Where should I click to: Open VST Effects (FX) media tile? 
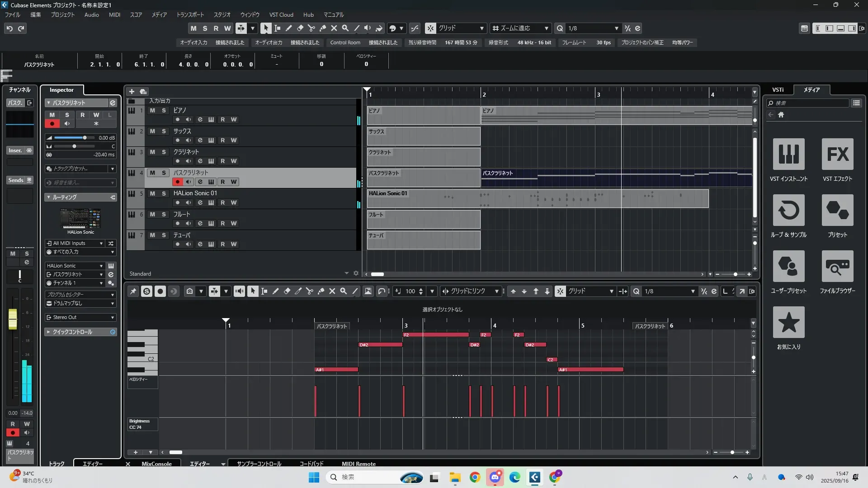[837, 155]
